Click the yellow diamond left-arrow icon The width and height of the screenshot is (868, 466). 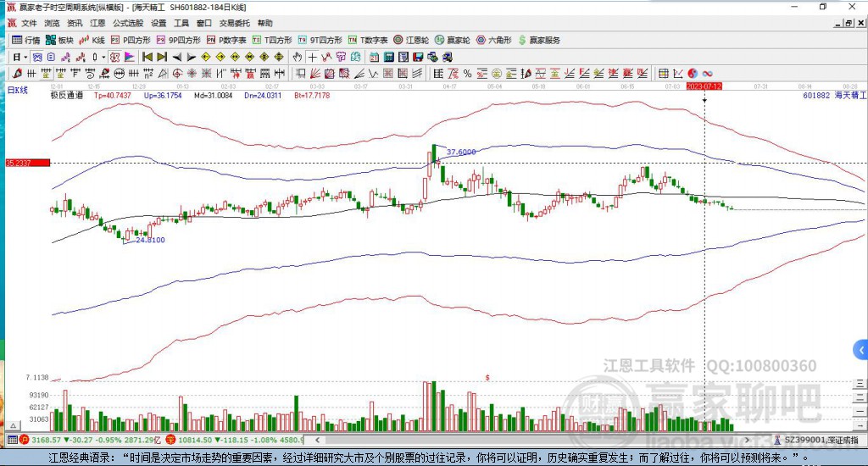coord(206,57)
